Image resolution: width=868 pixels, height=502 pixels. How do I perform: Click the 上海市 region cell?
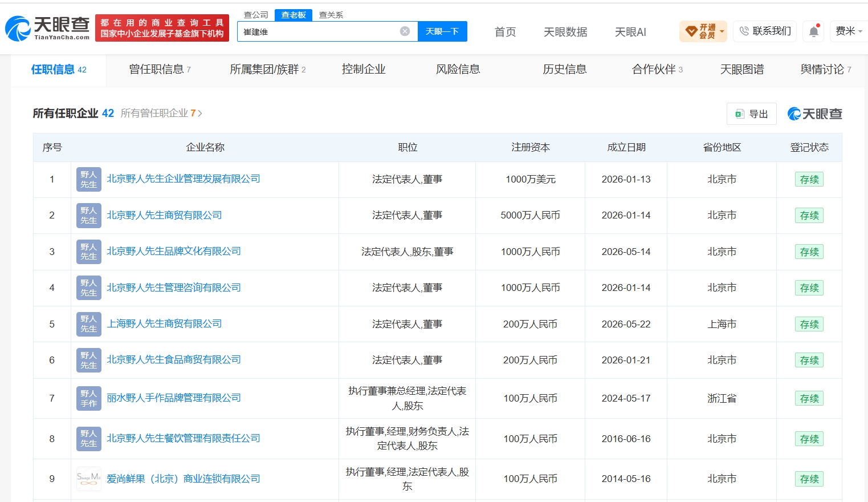722,324
